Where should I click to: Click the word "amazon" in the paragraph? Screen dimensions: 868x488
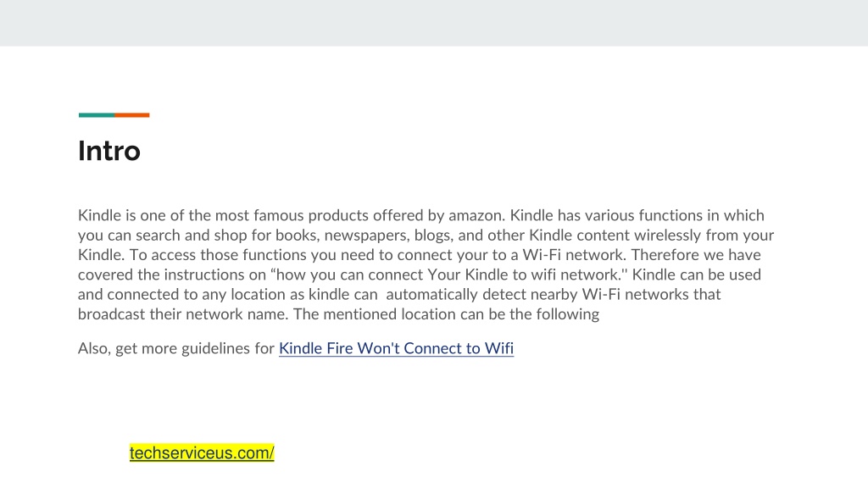click(x=475, y=215)
